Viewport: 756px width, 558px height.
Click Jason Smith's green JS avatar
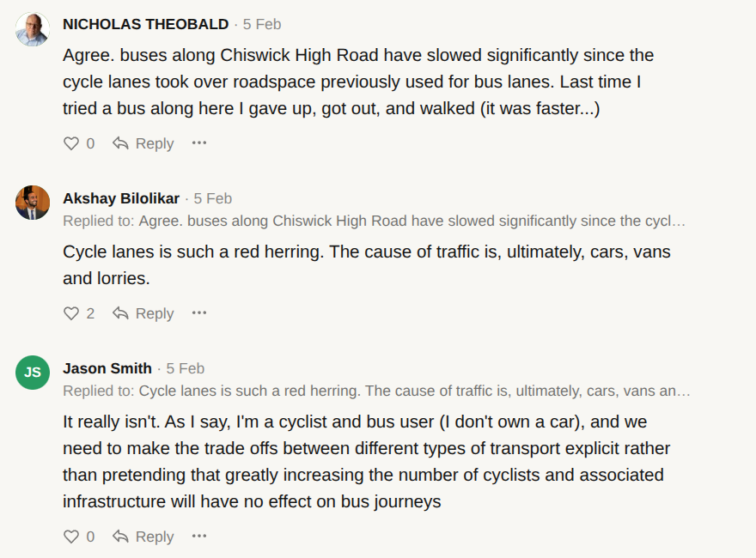tap(33, 372)
